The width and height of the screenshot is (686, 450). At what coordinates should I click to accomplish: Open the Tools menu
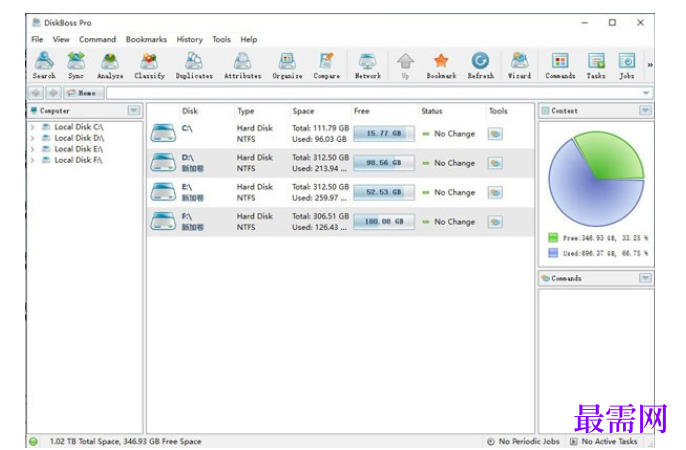pyautogui.click(x=221, y=39)
